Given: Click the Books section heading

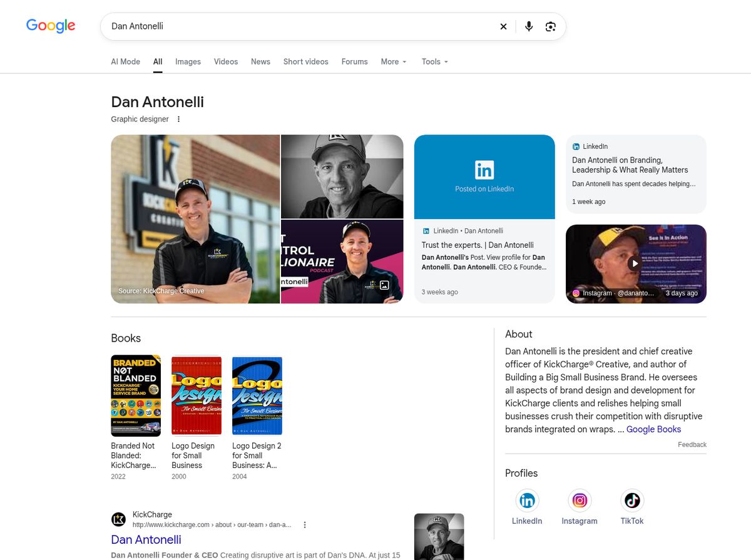Looking at the screenshot, I should (x=126, y=338).
